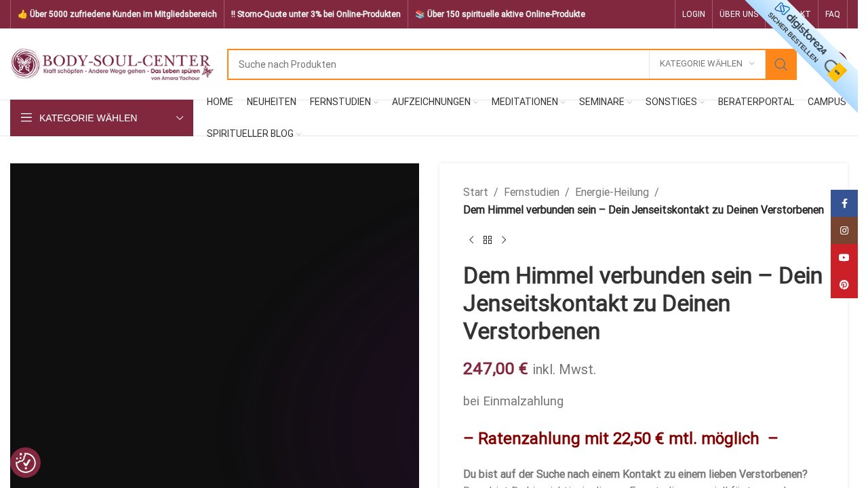Go to previous product arrow
Image resolution: width=868 pixels, height=488 pixels.
click(x=471, y=240)
